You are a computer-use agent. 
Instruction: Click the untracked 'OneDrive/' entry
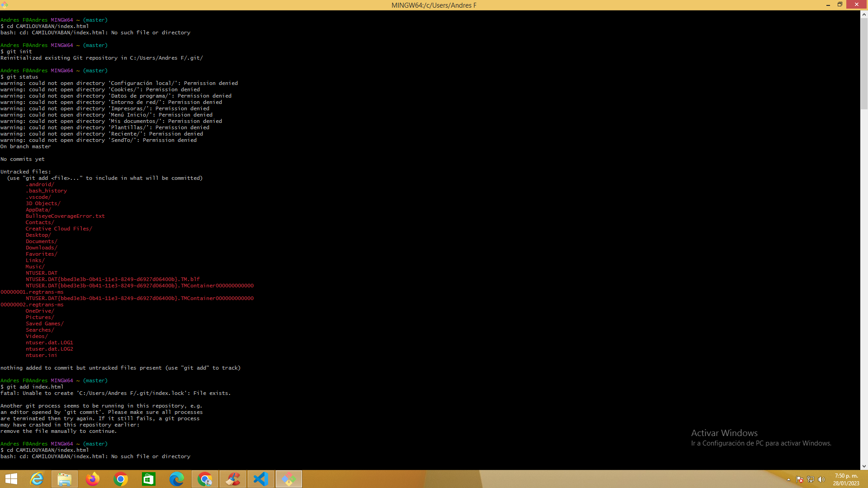point(40,311)
